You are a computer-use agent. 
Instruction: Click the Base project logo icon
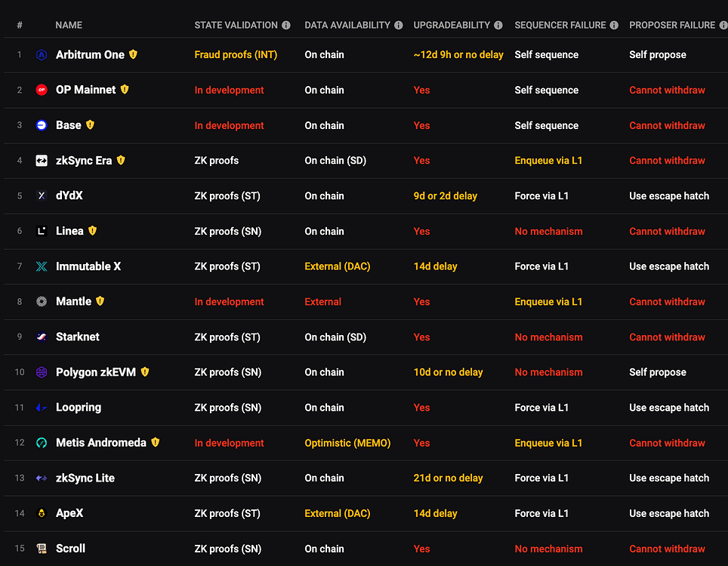pyautogui.click(x=42, y=125)
